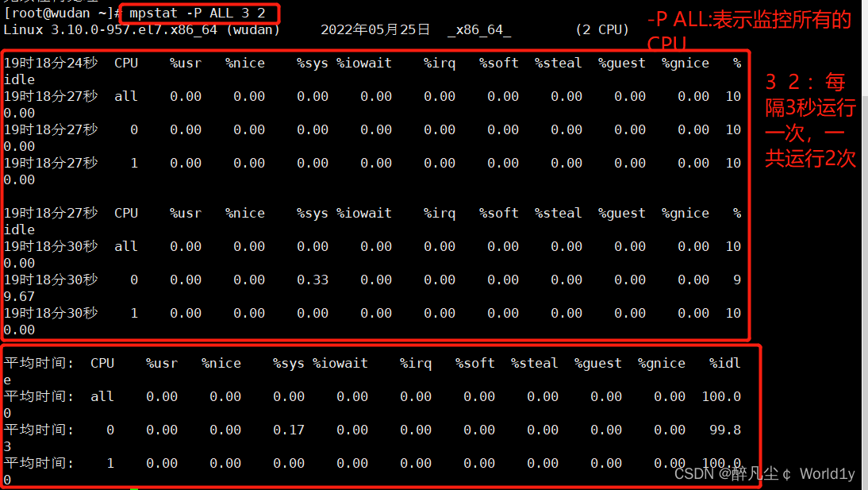Click "%nice" in the 19时18分24秒 header row
This screenshot has height=490, width=868.
244,64
